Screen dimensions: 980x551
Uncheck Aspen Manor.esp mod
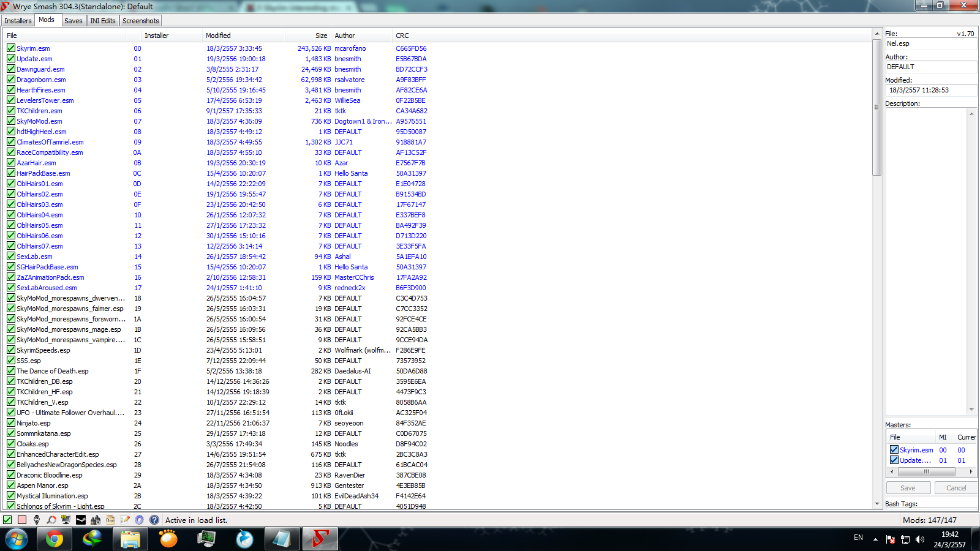(x=11, y=485)
